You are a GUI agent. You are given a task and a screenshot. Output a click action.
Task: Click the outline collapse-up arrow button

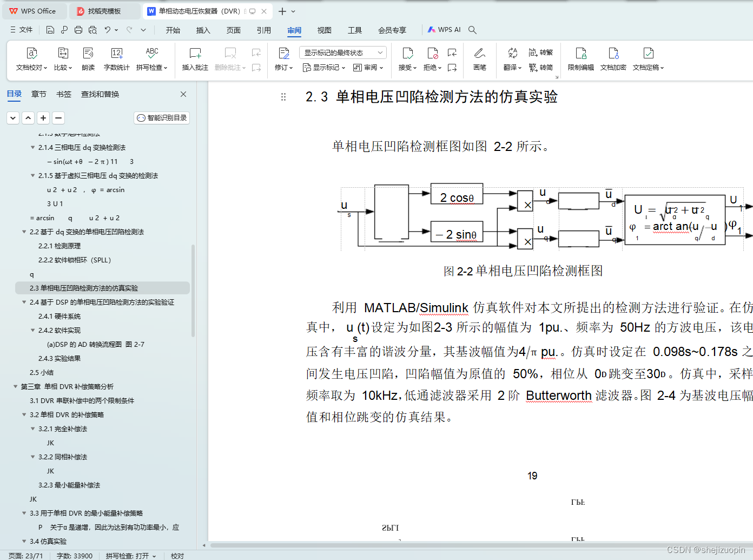point(29,118)
